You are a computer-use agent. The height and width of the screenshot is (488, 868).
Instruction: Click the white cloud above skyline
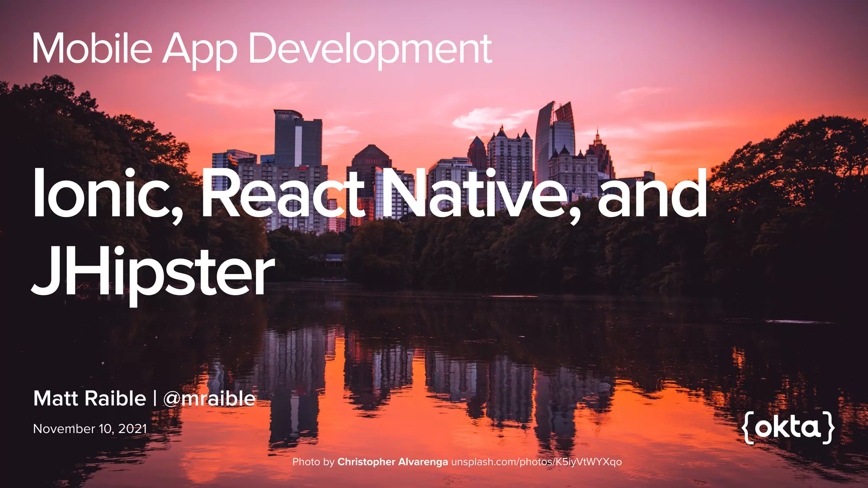(483, 118)
